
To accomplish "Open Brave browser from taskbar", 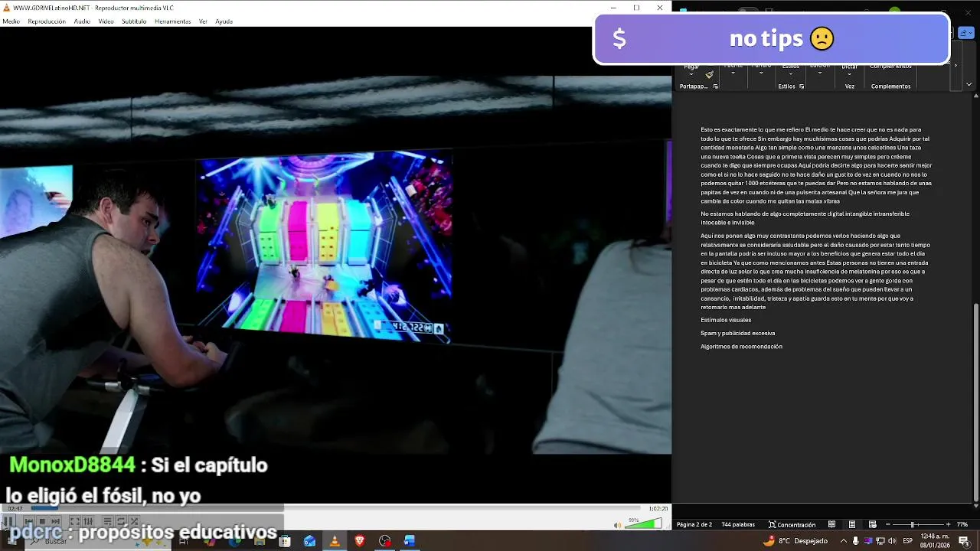I will pyautogui.click(x=360, y=541).
